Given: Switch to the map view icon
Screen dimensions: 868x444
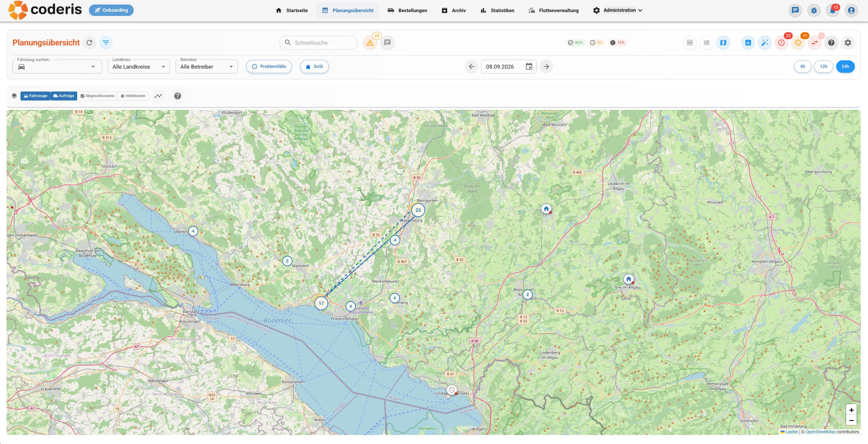Looking at the screenshot, I should (723, 43).
